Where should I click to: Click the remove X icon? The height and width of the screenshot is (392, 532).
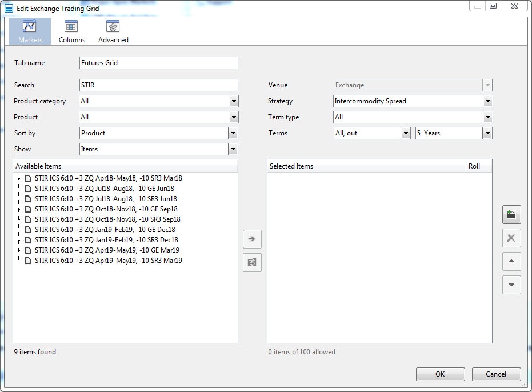click(x=511, y=238)
